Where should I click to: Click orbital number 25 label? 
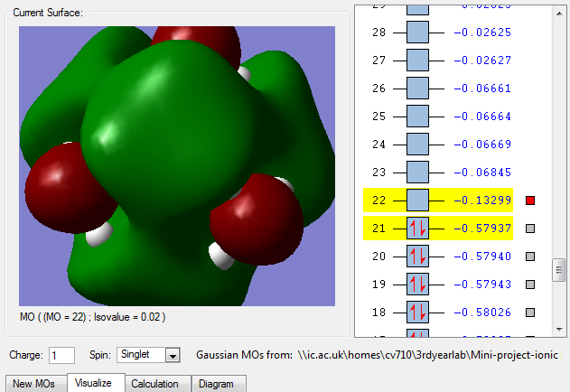[x=378, y=117]
